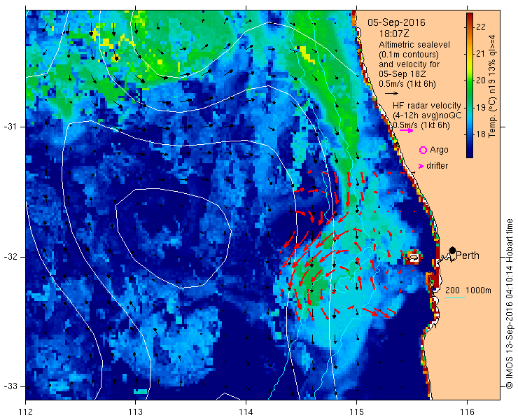
Task: Click the 21 label on temperature scale
Action: coord(481,53)
